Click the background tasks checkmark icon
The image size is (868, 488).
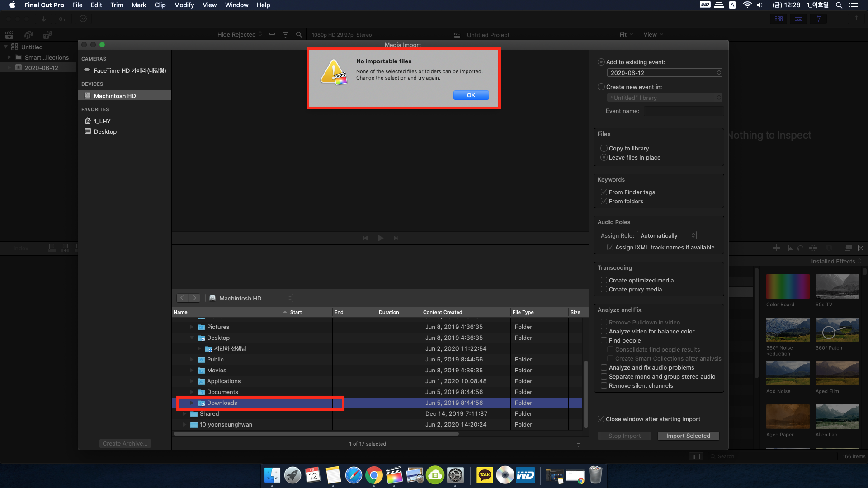point(83,19)
